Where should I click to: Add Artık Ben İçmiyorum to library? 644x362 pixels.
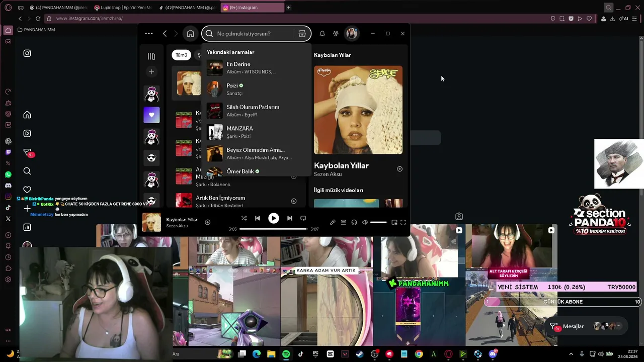(x=294, y=201)
